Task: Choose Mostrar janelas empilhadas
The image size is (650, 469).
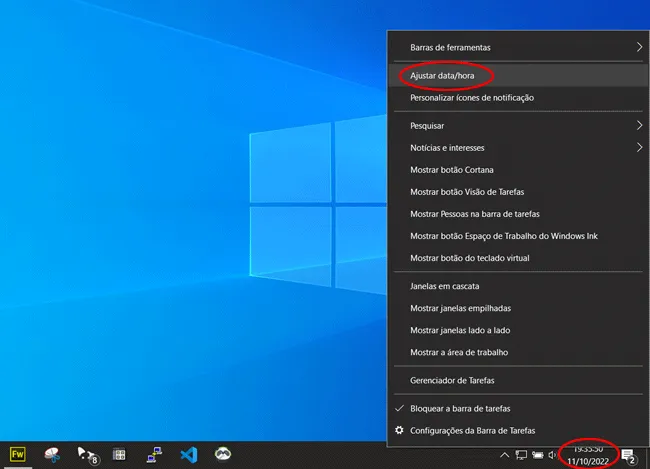Action: click(x=518, y=308)
